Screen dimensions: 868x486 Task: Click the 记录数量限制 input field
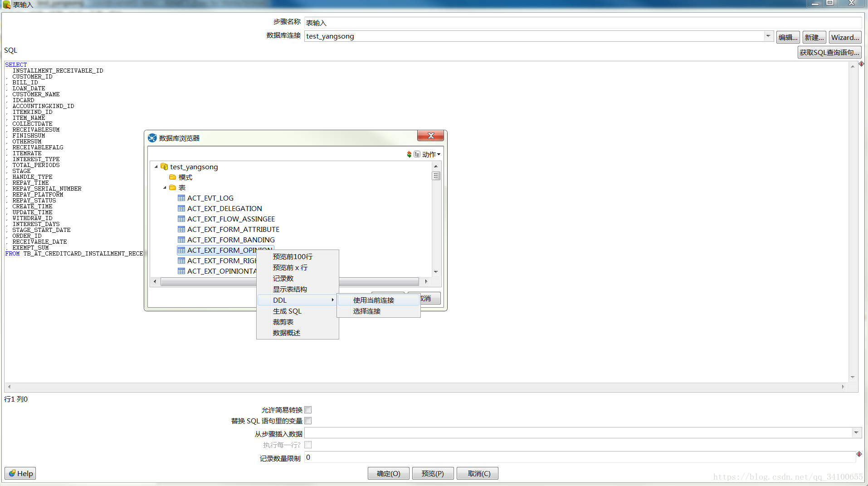click(580, 457)
